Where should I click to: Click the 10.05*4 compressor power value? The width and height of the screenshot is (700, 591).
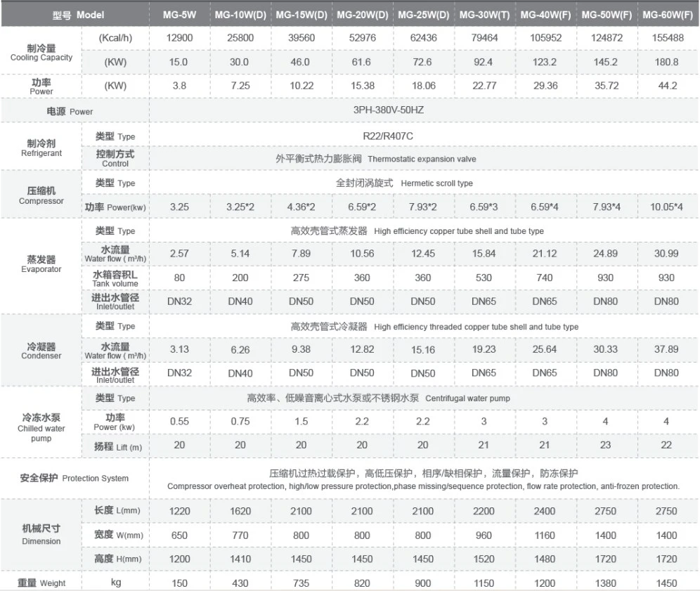pos(666,207)
